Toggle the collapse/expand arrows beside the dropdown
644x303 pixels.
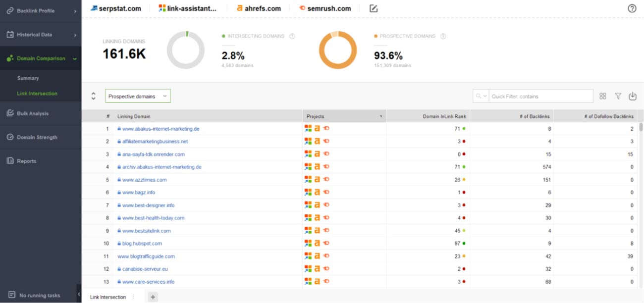pos(93,96)
